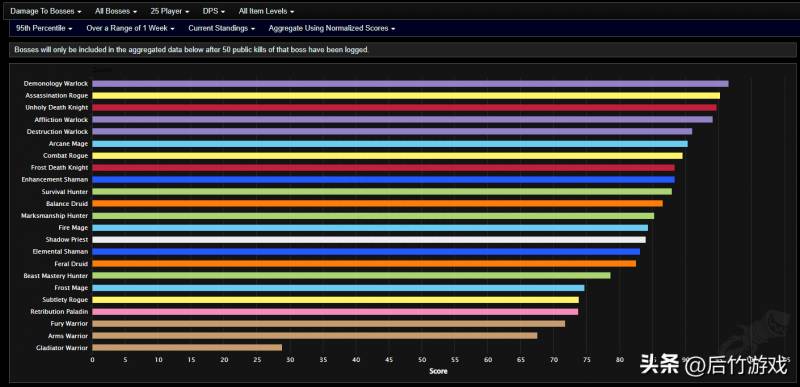Image resolution: width=800 pixels, height=387 pixels.
Task: Click the Balance Druid bar
Action: coord(378,203)
